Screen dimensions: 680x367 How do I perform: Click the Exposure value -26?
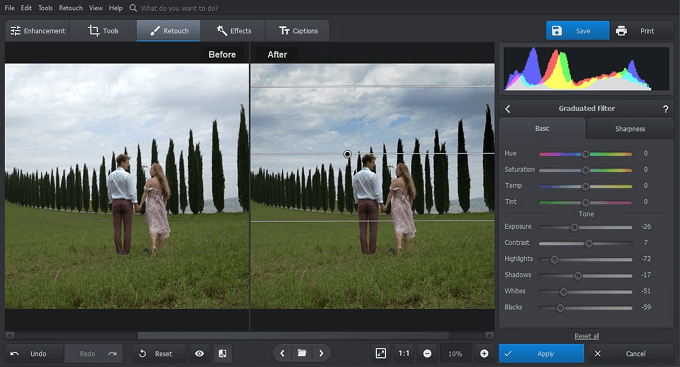pyautogui.click(x=646, y=226)
